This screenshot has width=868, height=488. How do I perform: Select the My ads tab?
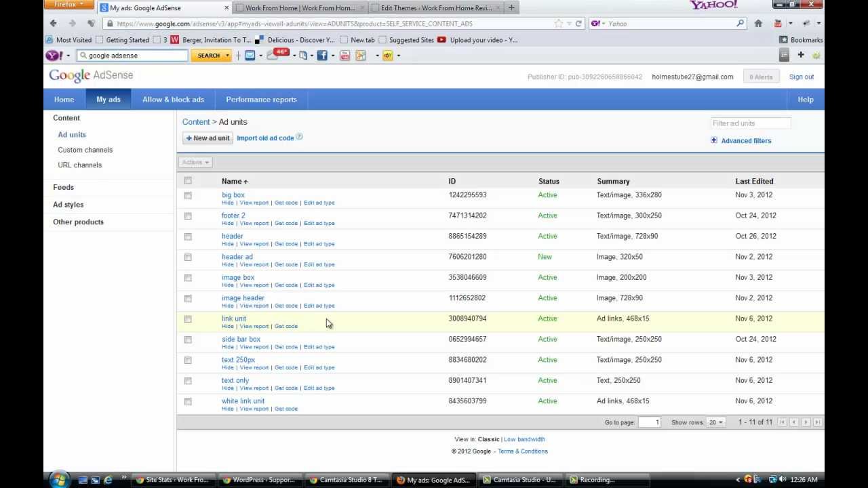click(108, 100)
